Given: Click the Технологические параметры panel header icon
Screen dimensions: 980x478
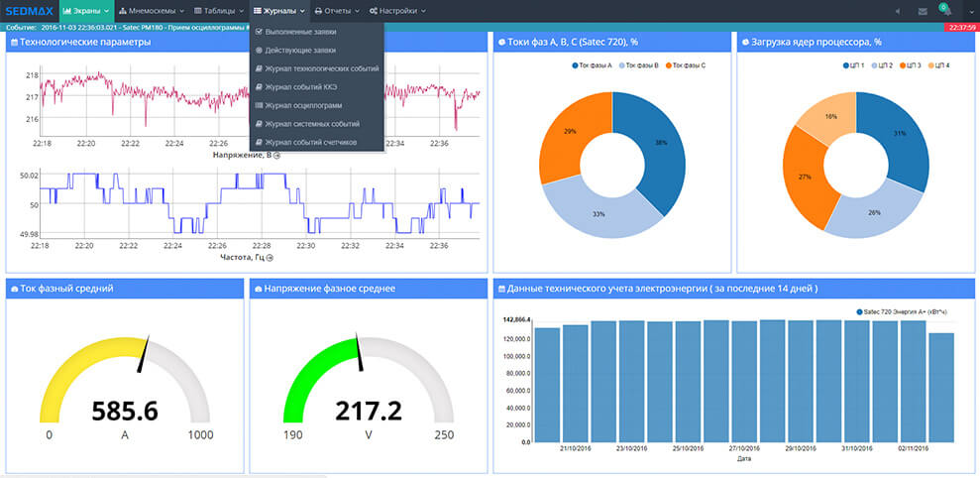Looking at the screenshot, I should pyautogui.click(x=14, y=43).
